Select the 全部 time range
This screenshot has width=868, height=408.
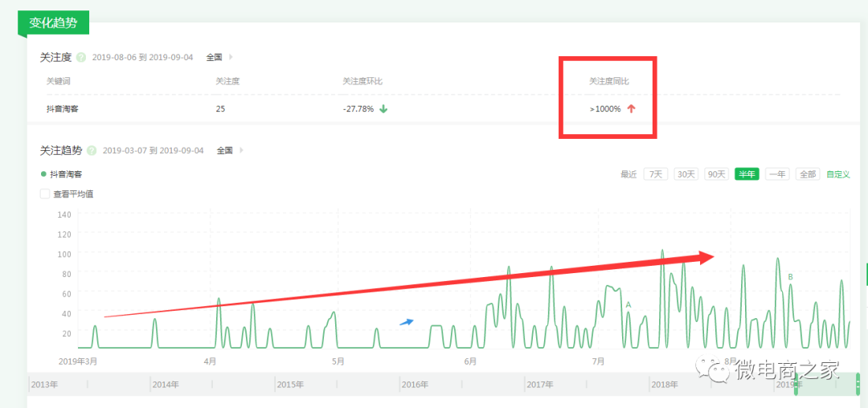coord(808,174)
